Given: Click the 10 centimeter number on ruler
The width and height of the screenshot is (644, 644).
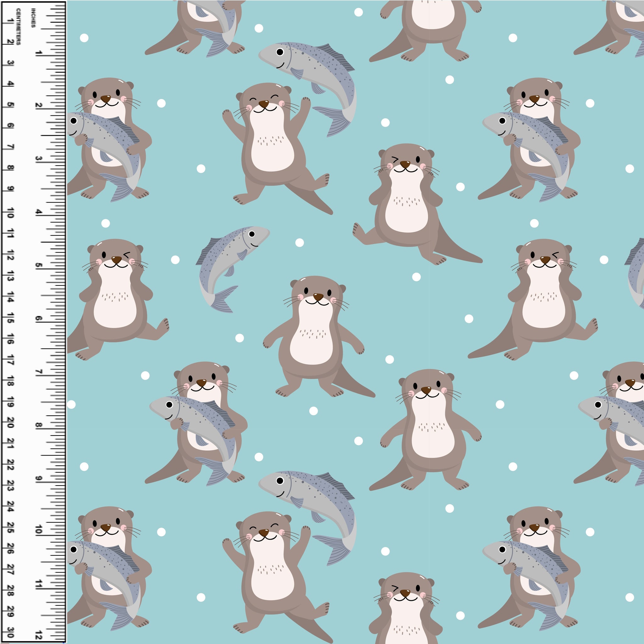Looking at the screenshot, I should click(10, 213).
